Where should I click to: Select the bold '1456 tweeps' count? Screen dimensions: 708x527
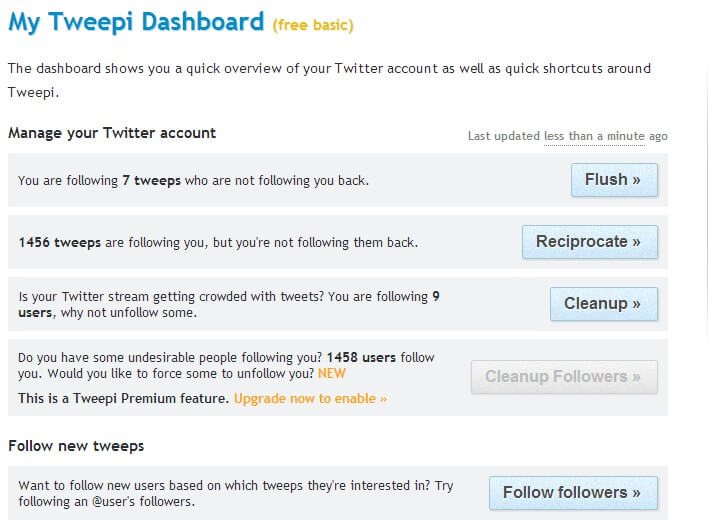(x=55, y=242)
